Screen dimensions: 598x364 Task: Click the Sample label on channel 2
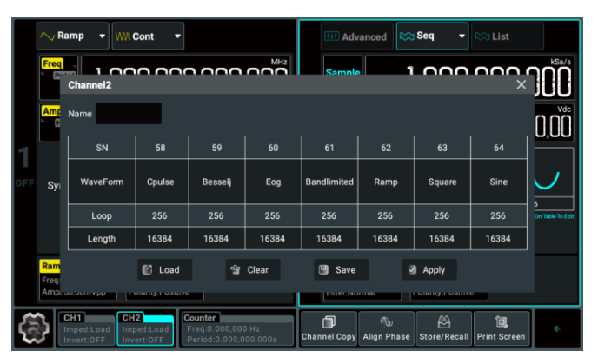coord(342,71)
